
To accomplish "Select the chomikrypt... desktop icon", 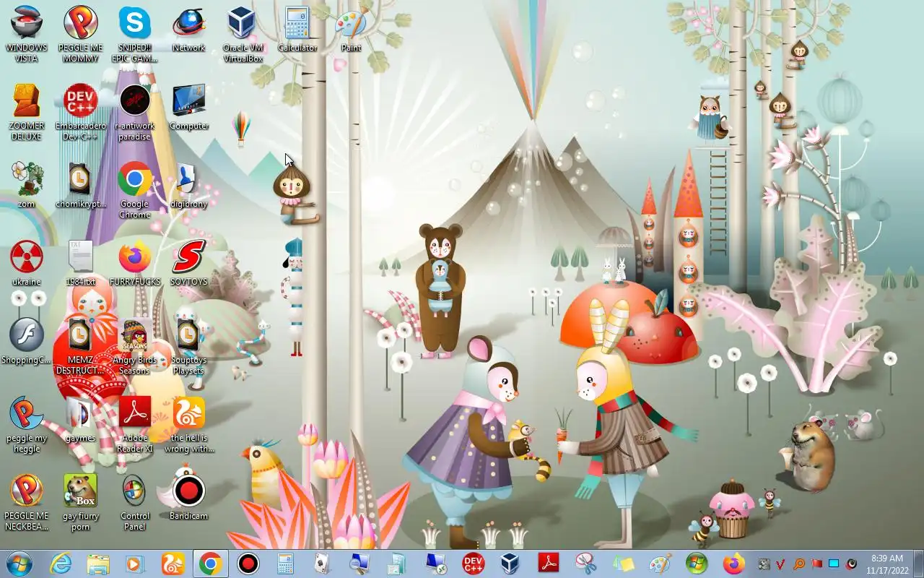I will click(81, 186).
